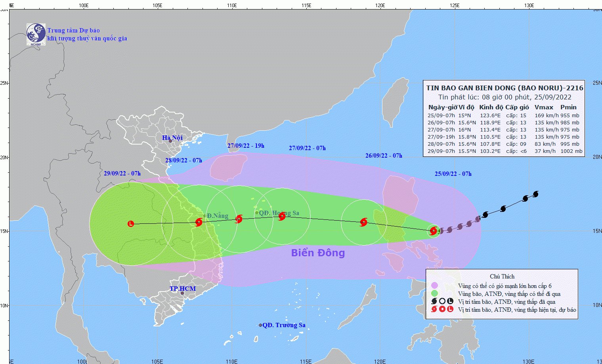Click the purple legend swatch for strong wind
Viewport: 602px width, 364px height.
[434, 286]
